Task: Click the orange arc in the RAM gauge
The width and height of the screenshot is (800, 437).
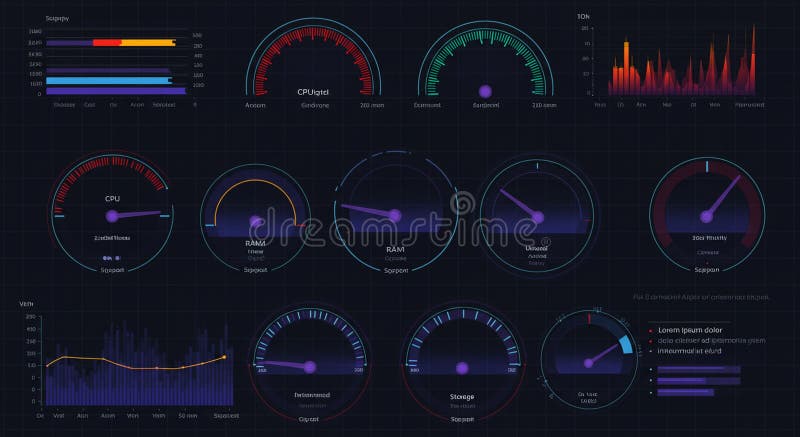Action: point(255,201)
